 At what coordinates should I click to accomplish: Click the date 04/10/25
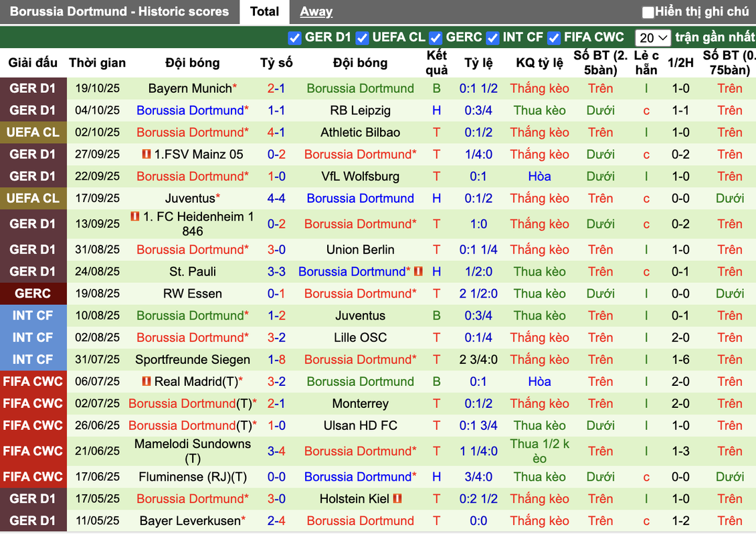98,110
